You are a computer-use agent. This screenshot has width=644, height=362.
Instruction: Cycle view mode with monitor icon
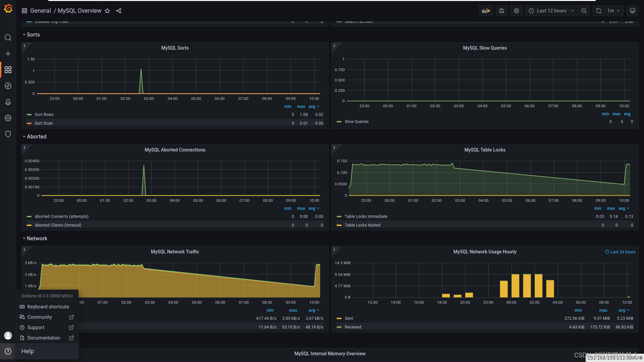click(633, 11)
